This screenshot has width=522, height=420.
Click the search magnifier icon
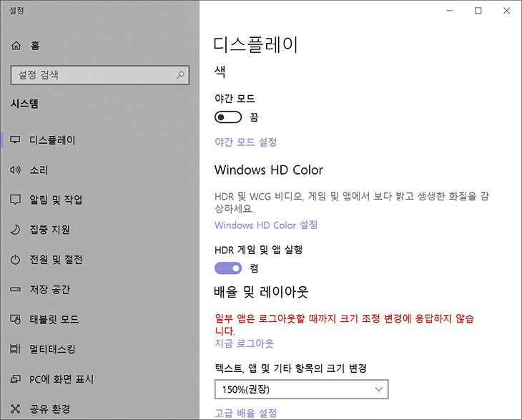[180, 74]
